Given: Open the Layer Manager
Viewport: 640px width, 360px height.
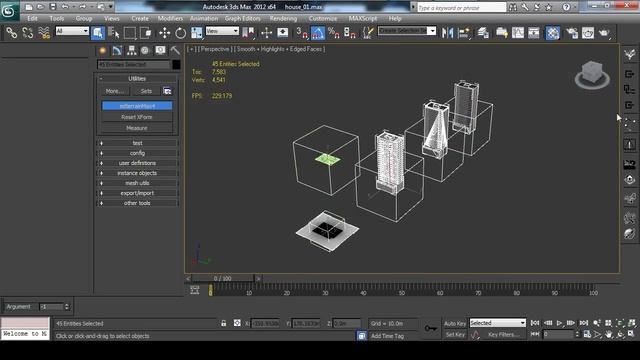Looking at the screenshot, I should (483, 33).
